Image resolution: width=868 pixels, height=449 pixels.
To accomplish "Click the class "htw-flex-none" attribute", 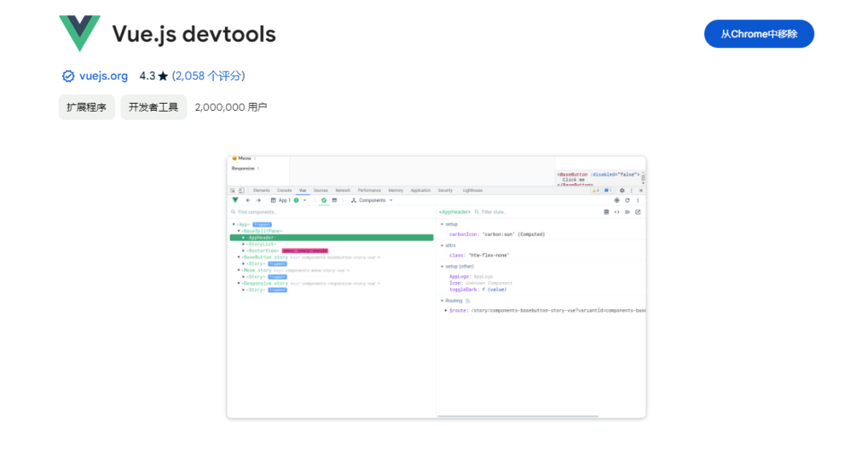I will pos(479,255).
